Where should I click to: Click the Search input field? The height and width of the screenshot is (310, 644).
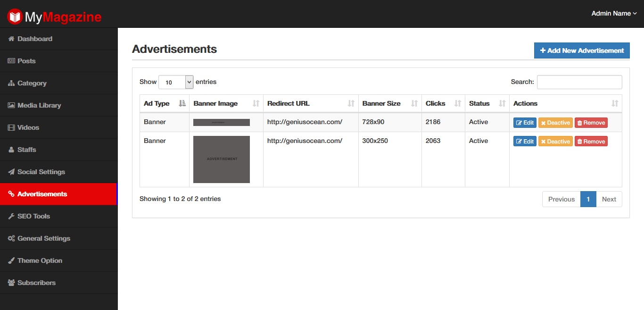pyautogui.click(x=579, y=82)
